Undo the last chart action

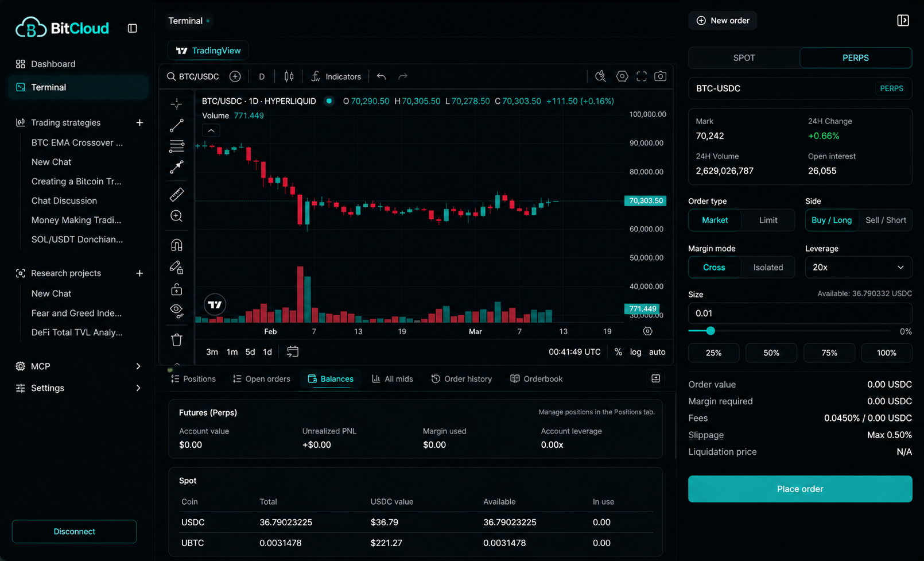coord(381,76)
